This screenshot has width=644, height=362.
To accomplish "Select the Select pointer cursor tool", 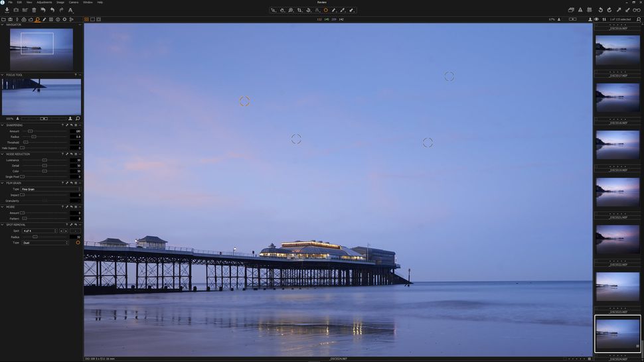I will [x=273, y=10].
